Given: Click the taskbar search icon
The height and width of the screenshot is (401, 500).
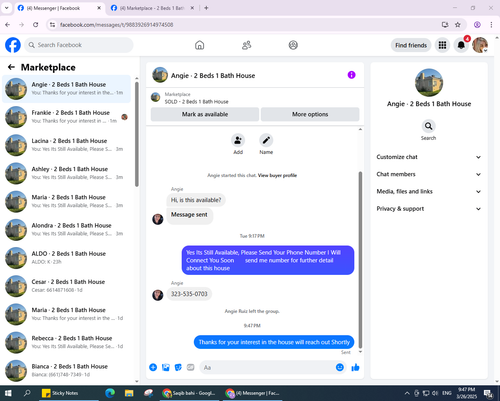Looking at the screenshot, I should pos(27,393).
